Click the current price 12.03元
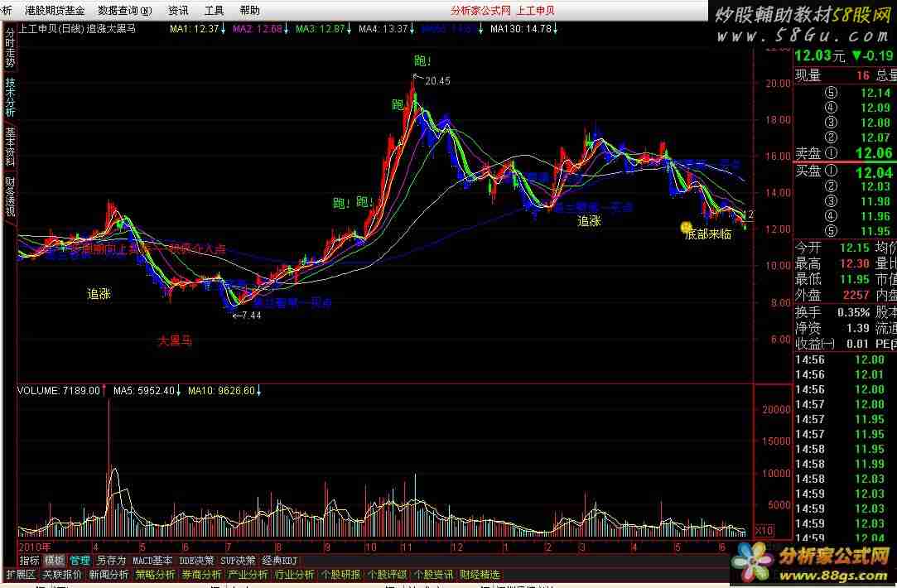 pos(820,55)
